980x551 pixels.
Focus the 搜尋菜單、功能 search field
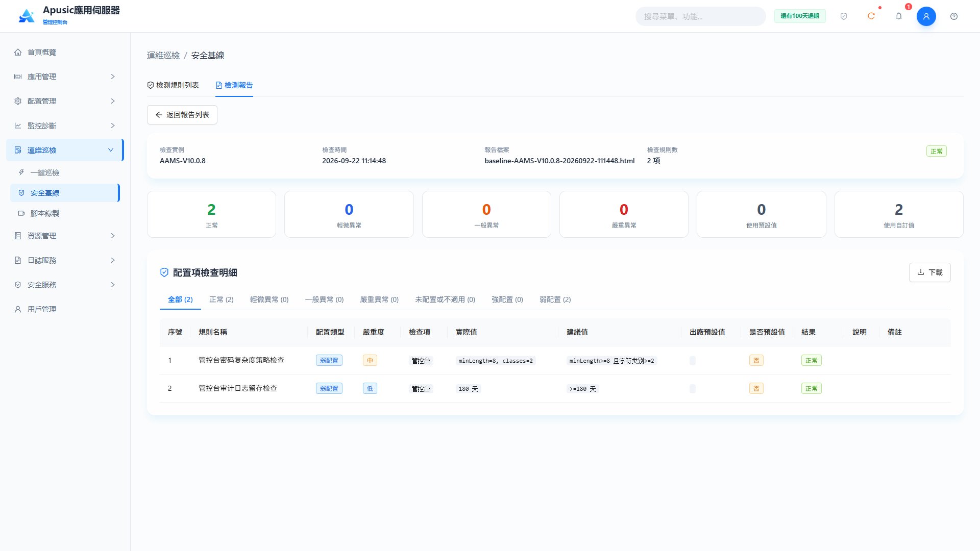[x=700, y=16]
